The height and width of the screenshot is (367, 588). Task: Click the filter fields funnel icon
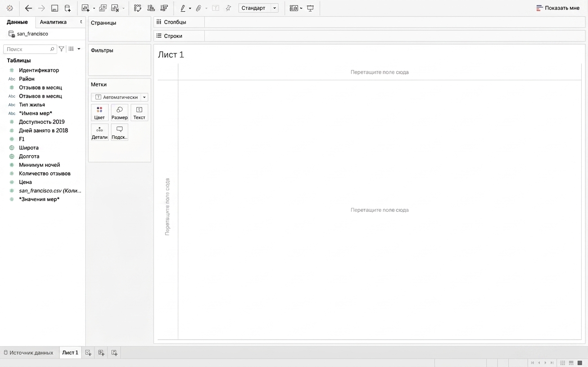[x=62, y=49]
